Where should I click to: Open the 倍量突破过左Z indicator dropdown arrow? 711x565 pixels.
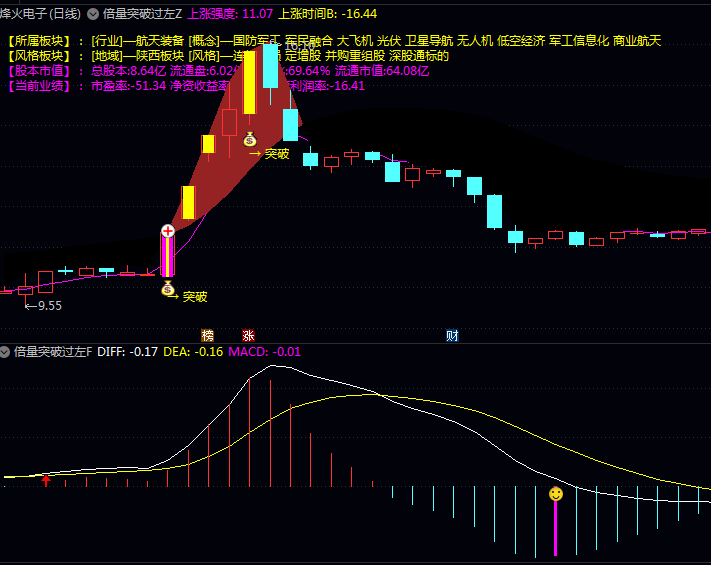click(x=93, y=15)
